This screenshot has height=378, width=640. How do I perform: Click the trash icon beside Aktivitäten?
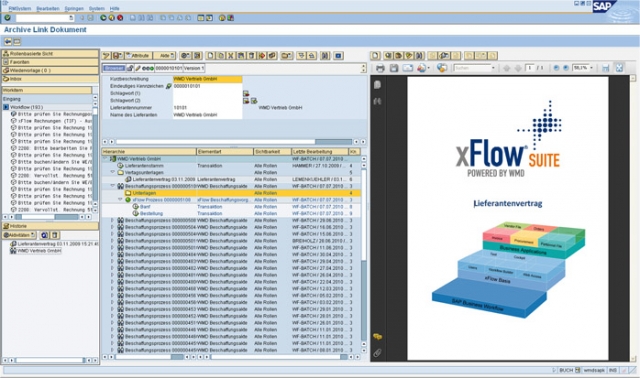pos(55,235)
